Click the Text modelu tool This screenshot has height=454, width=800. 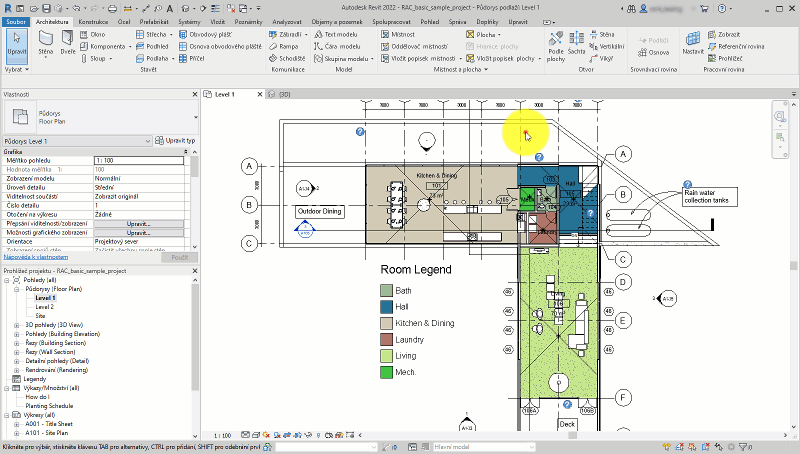tap(336, 34)
